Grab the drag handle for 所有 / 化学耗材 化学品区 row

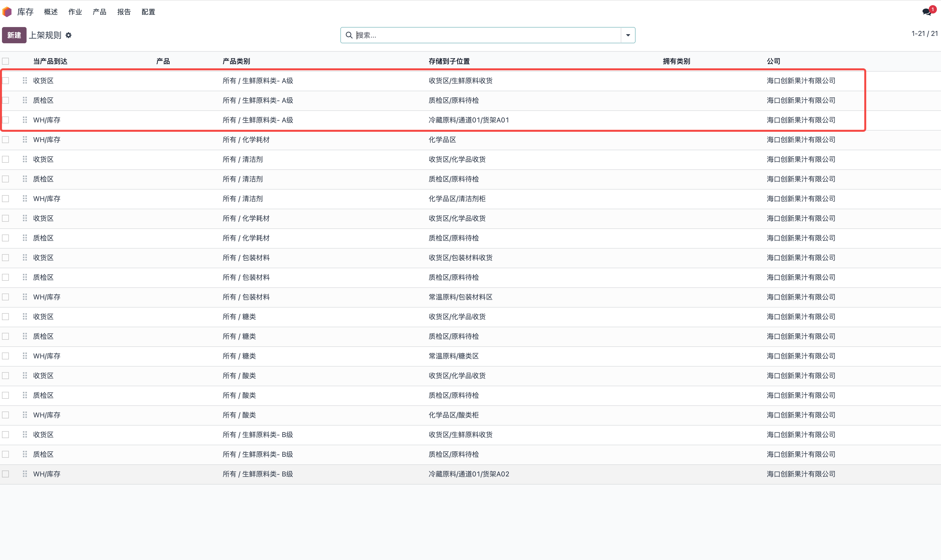point(25,140)
